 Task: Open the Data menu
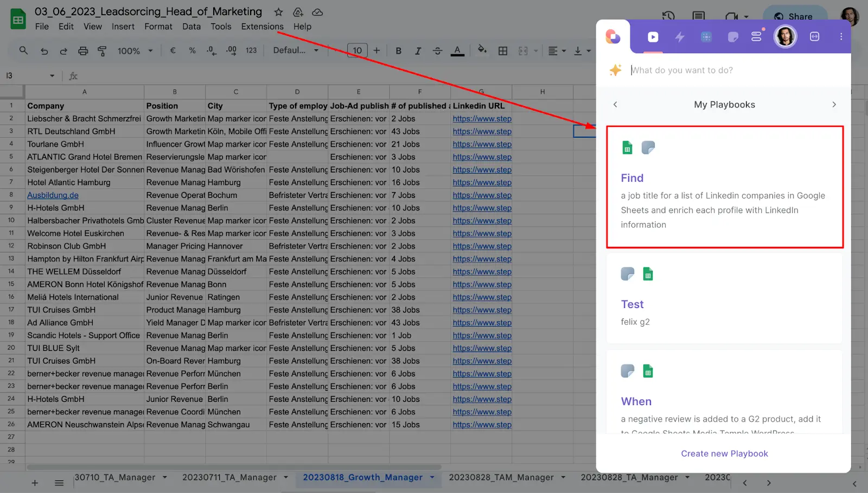(192, 27)
